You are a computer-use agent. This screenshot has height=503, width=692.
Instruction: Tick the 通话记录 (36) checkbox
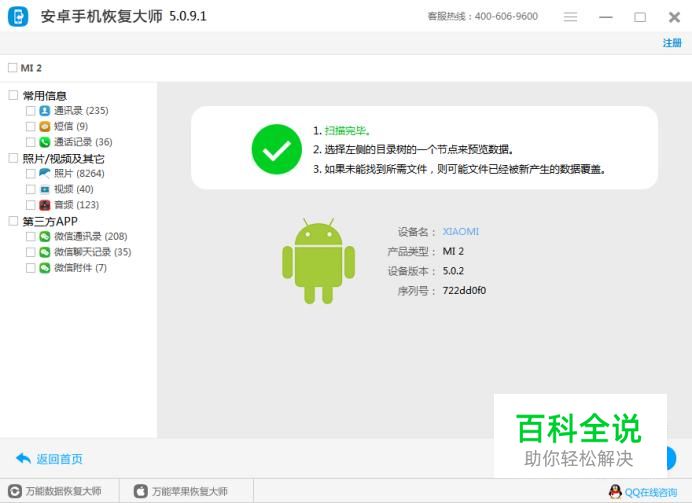pyautogui.click(x=30, y=142)
